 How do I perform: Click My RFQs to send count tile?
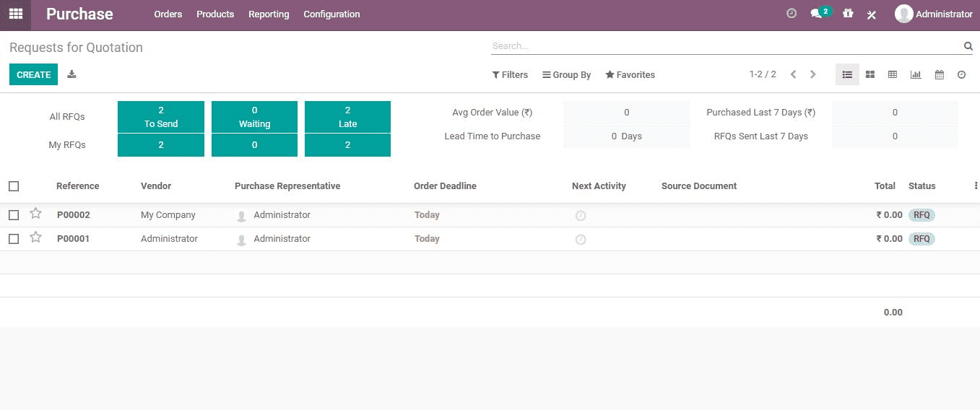click(x=161, y=145)
